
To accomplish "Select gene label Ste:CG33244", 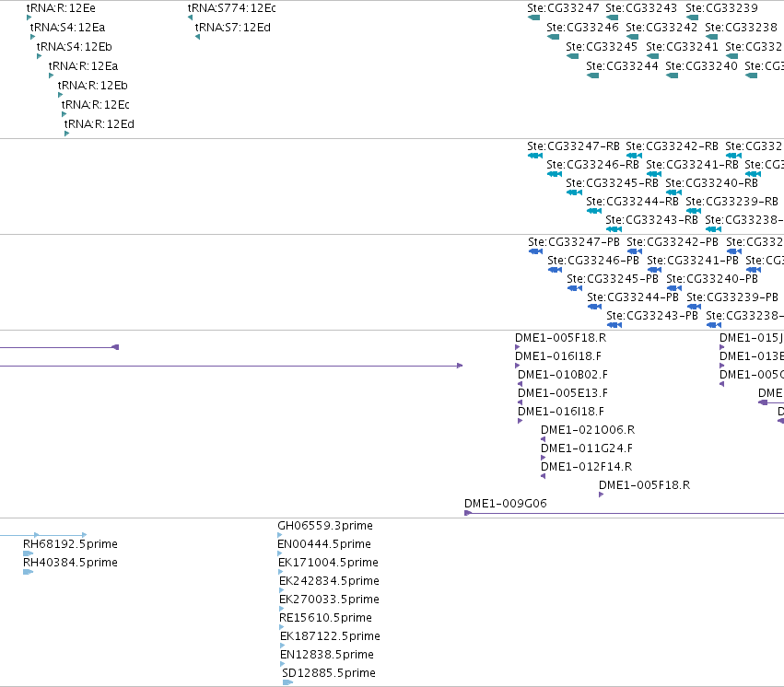I will click(x=622, y=66).
